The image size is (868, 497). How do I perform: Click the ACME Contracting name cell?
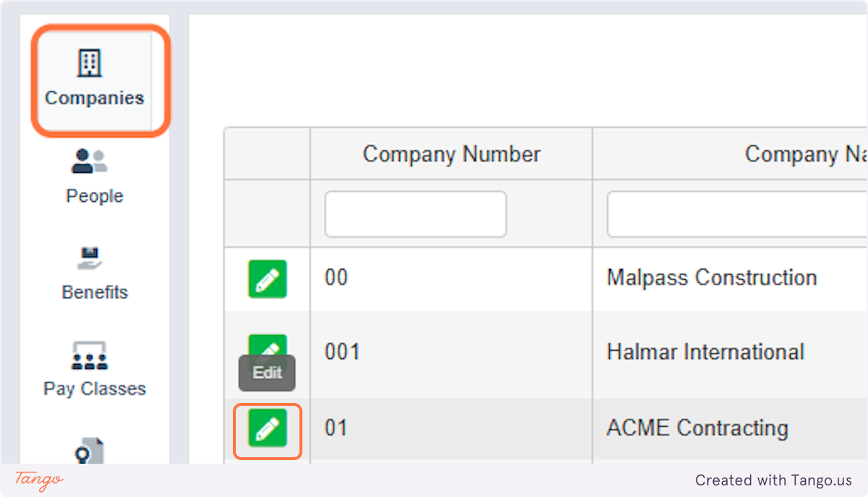[697, 428]
